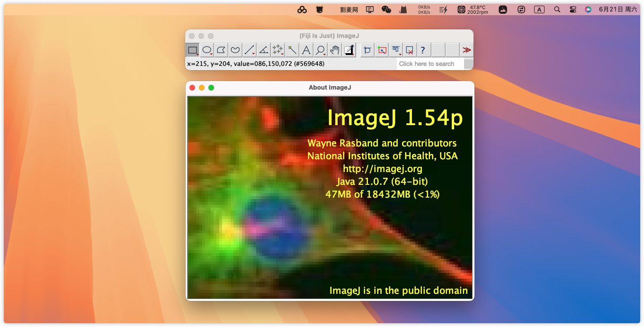
Task: Select the Freehand selection tool
Action: click(x=235, y=50)
